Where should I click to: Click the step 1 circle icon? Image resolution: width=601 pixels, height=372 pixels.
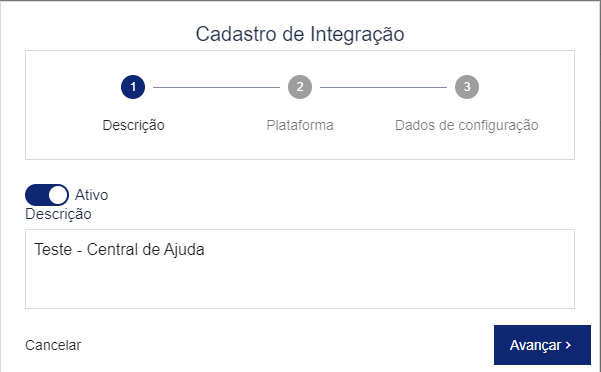tap(133, 87)
